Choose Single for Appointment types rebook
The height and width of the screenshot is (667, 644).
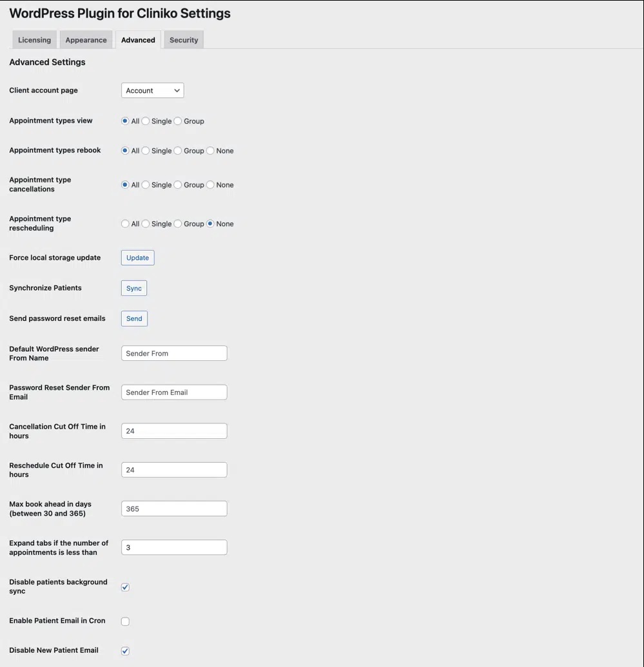(x=146, y=151)
